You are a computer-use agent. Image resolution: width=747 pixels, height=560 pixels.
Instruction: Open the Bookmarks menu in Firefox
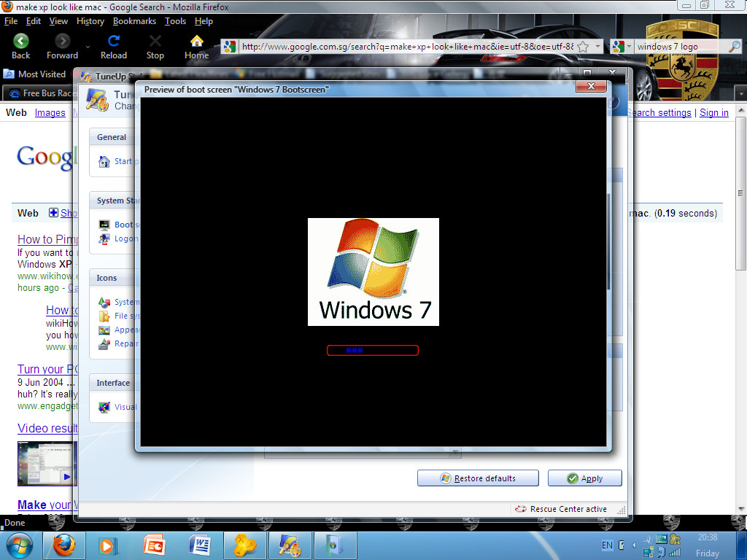point(134,21)
